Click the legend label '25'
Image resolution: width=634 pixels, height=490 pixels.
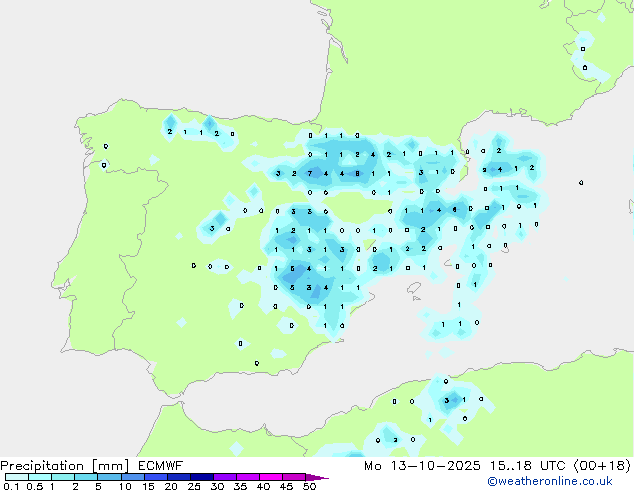[194, 486]
